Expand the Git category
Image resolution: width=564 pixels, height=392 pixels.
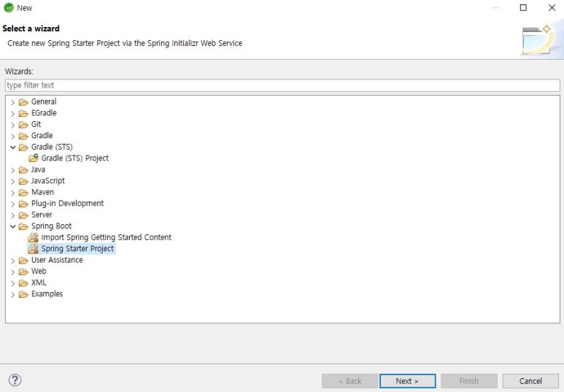point(12,125)
